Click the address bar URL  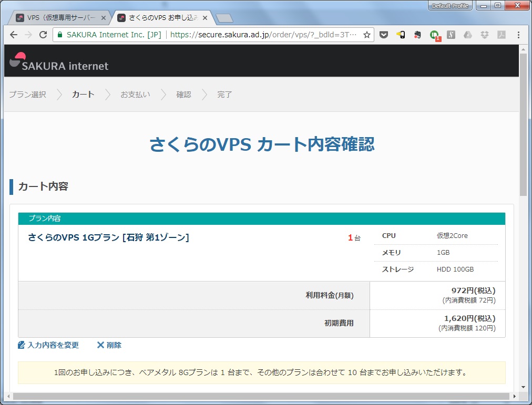tap(263, 35)
